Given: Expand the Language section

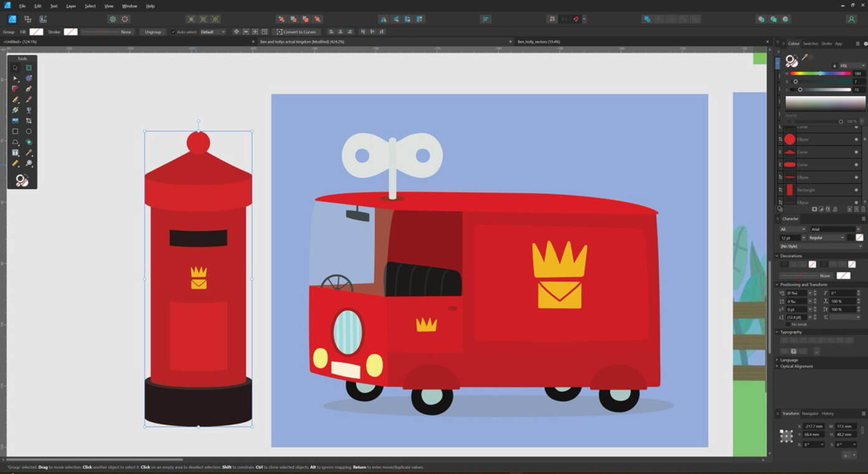Looking at the screenshot, I should (777, 360).
